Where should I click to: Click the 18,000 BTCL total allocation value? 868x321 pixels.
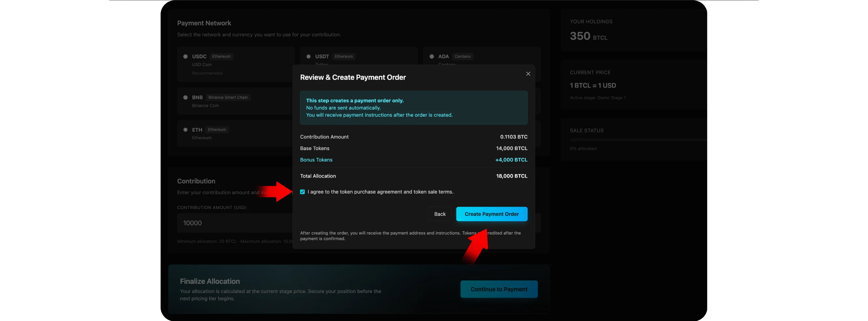tap(512, 176)
